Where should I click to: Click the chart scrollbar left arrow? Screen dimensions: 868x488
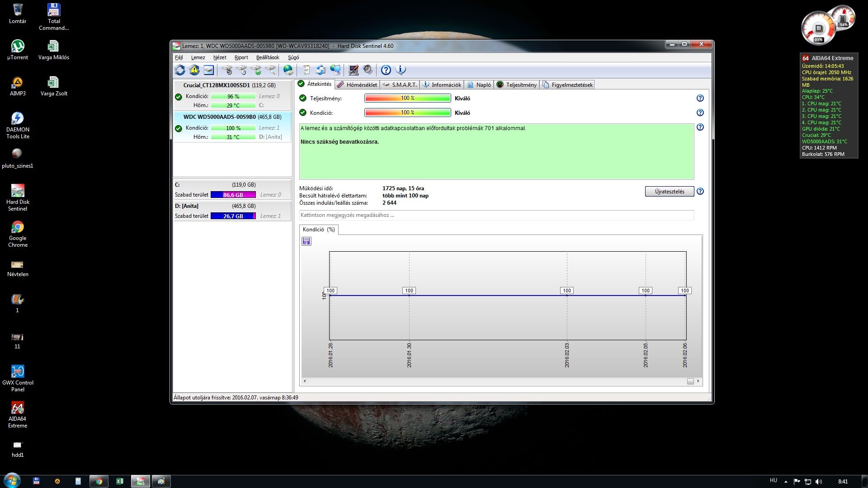305,381
